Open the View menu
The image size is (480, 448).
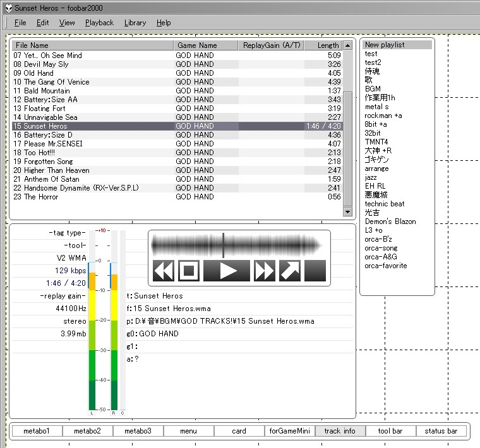(x=67, y=23)
